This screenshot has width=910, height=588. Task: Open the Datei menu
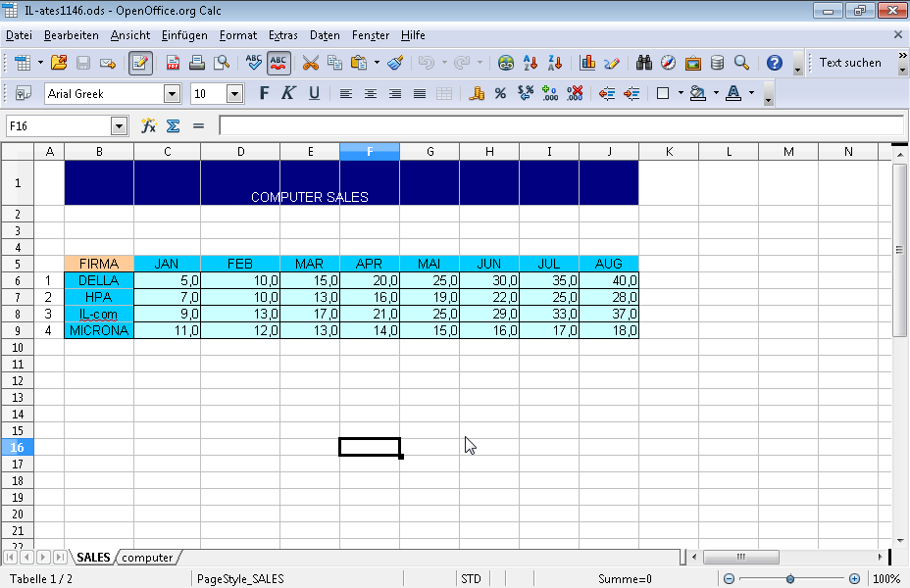[19, 35]
